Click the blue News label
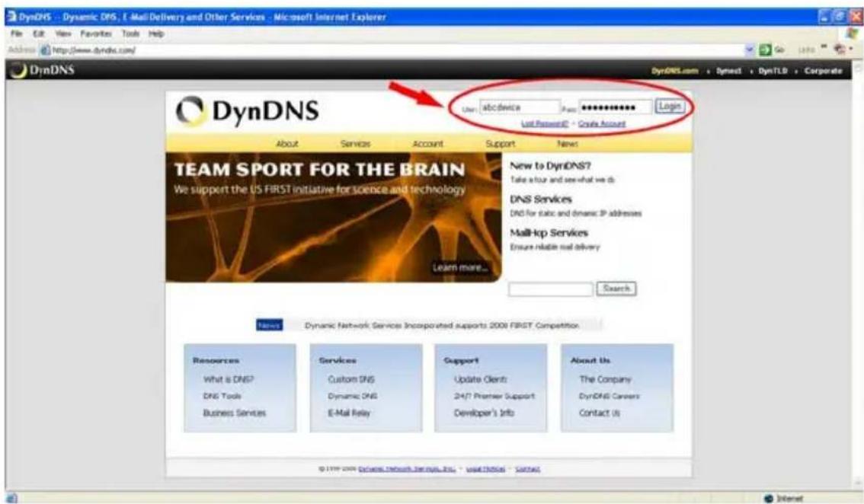 pyautogui.click(x=269, y=326)
